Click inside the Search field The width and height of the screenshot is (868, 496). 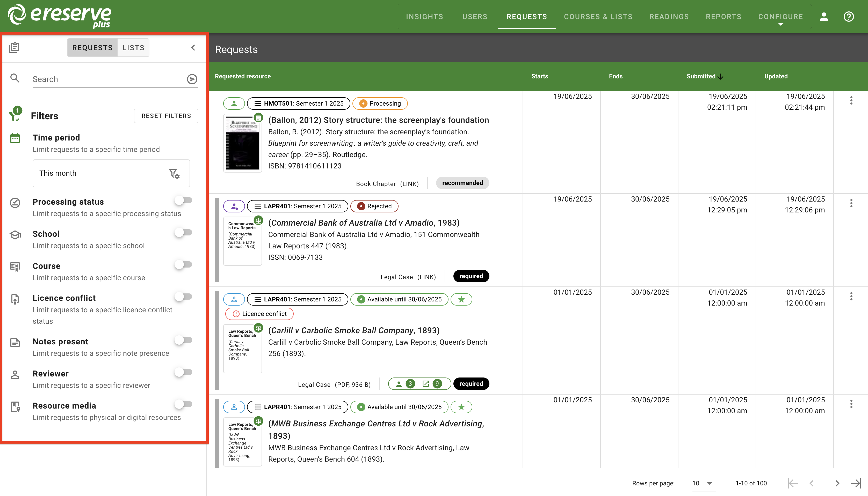pos(102,79)
